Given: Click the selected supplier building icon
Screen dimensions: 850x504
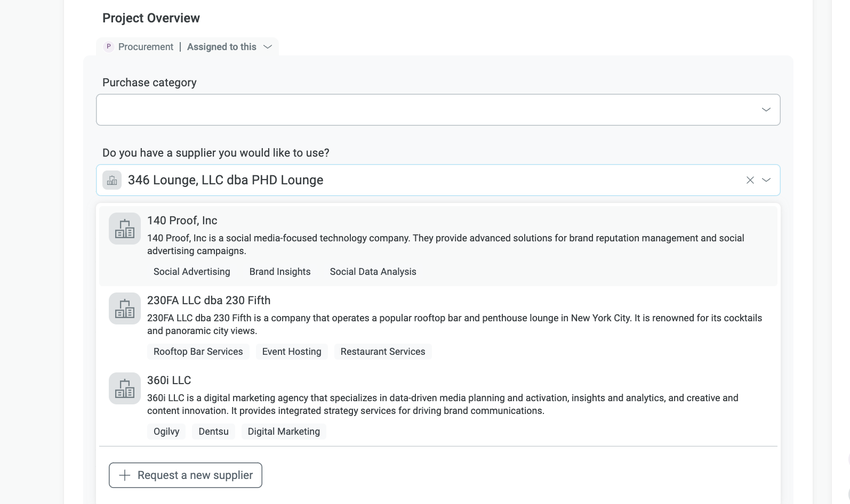Looking at the screenshot, I should coord(112,180).
